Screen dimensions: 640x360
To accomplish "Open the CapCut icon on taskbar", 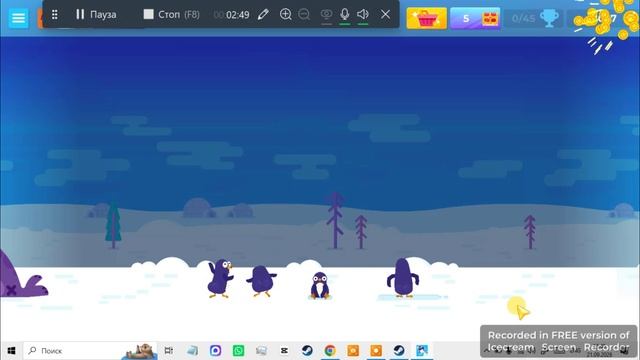I will (284, 351).
